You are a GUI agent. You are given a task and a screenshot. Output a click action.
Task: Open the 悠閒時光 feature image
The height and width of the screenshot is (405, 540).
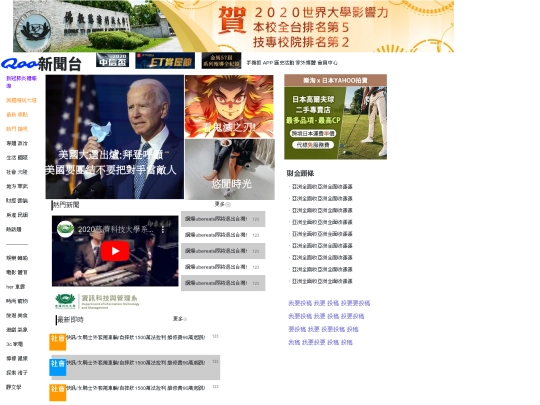tap(230, 169)
